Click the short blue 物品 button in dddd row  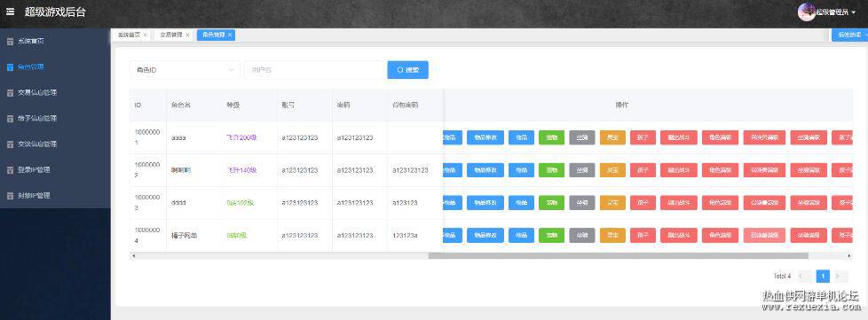point(522,203)
